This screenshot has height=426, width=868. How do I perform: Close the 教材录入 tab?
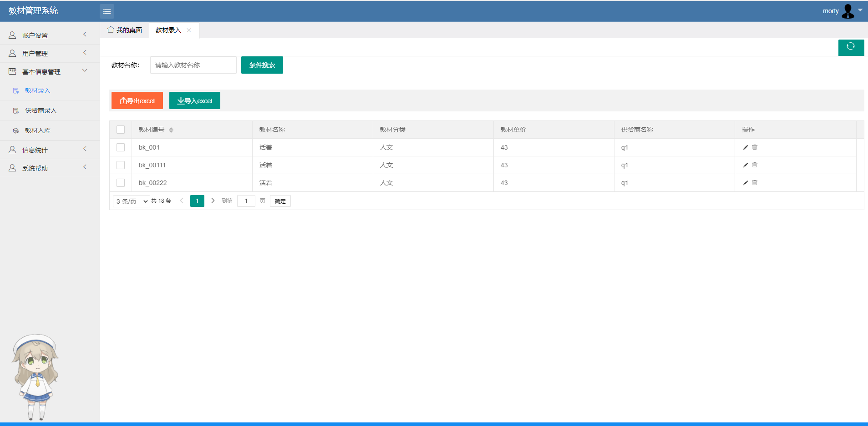point(189,30)
